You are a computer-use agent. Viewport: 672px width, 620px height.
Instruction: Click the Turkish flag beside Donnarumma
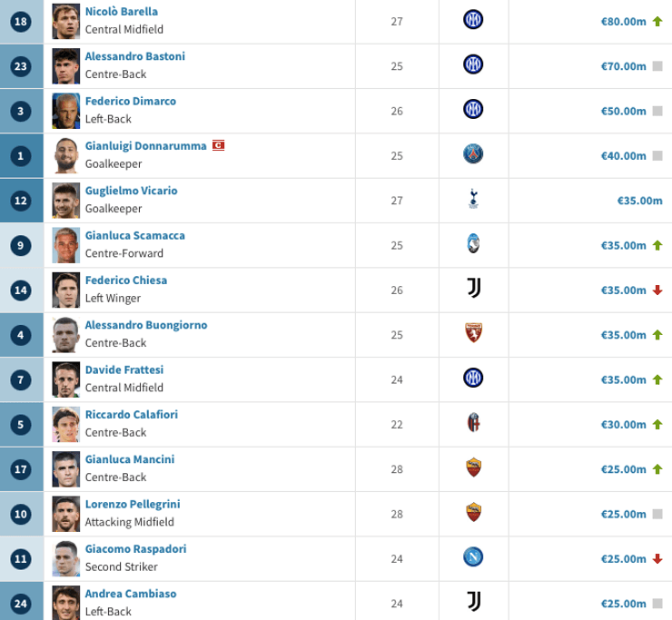218,145
